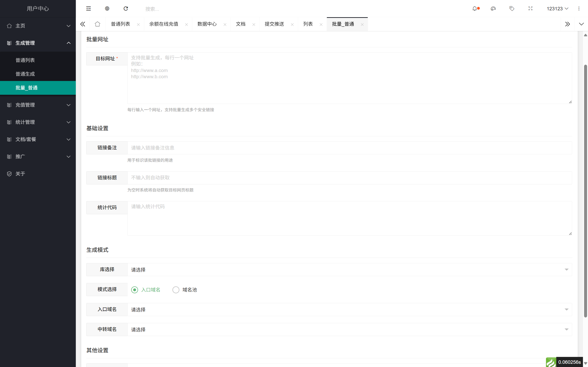
Task: Open the three-dot more options menu
Action: click(579, 8)
